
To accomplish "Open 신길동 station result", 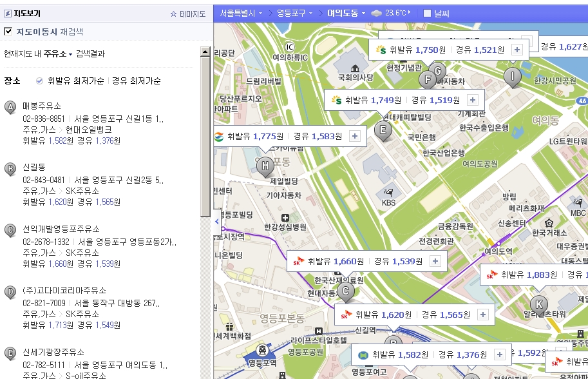I will 34,167.
